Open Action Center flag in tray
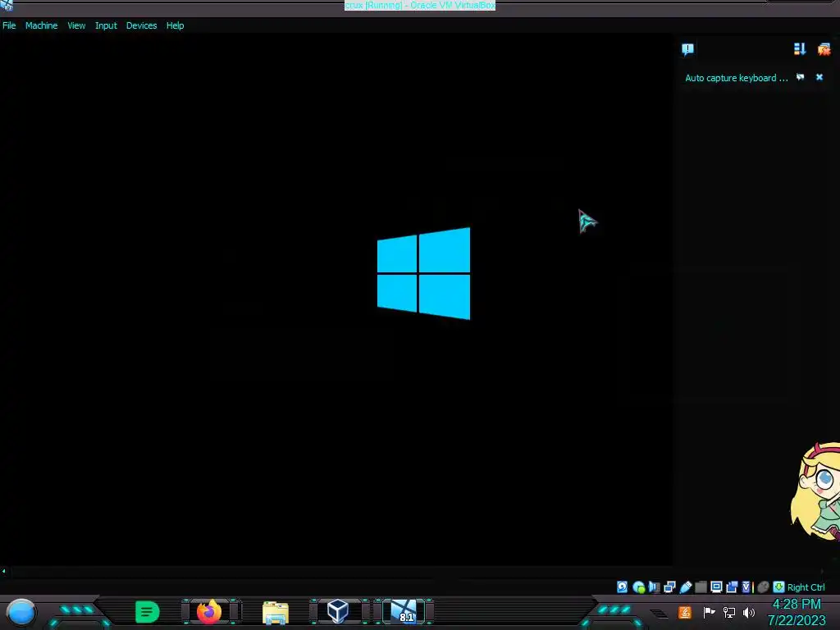 pyautogui.click(x=709, y=612)
